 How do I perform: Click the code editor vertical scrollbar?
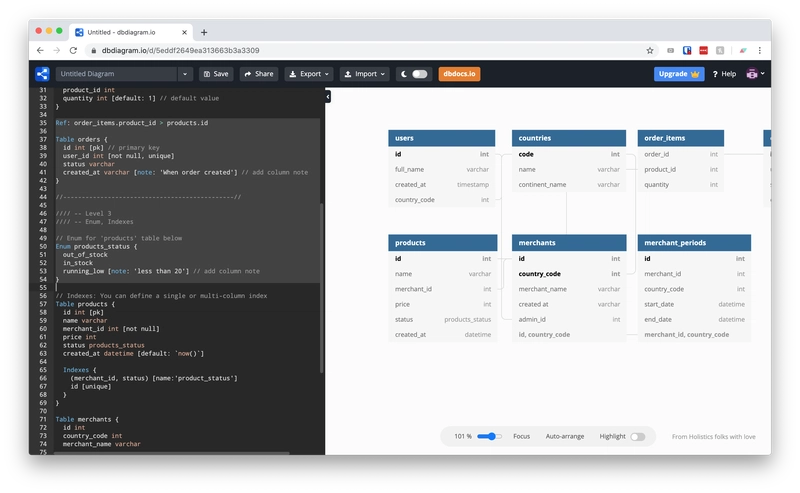tap(321, 288)
